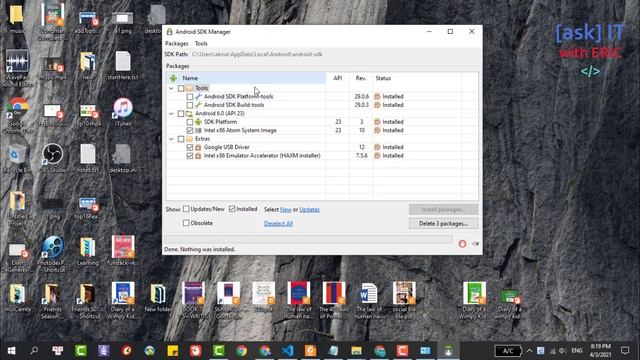640x360 pixels.
Task: Show hidden system tray icons
Action: pyautogui.click(x=529, y=351)
